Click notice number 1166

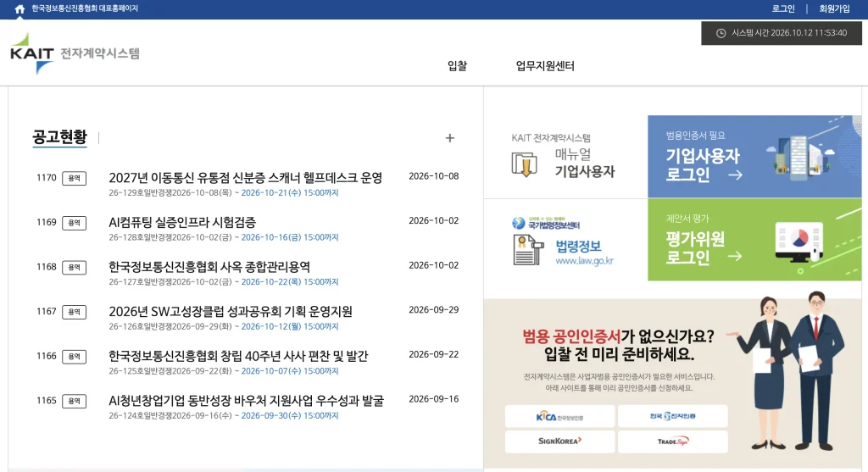(x=47, y=356)
